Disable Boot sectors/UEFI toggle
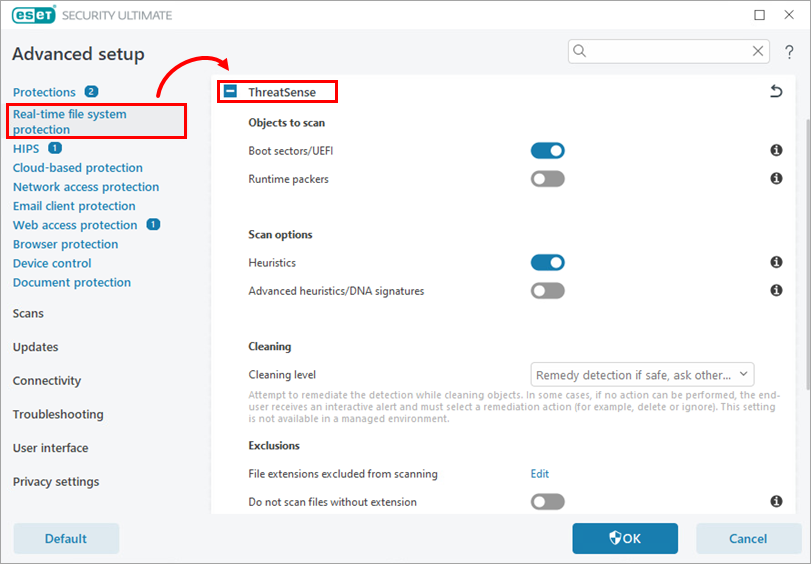Screen dimensions: 811x564 point(547,151)
